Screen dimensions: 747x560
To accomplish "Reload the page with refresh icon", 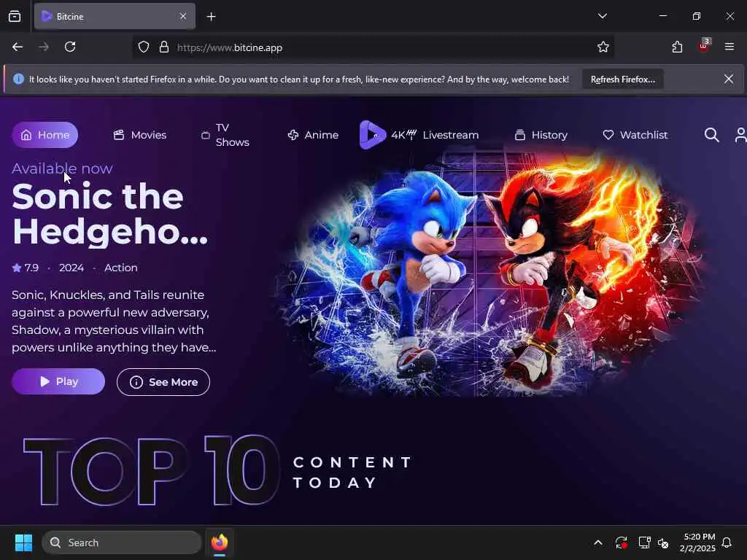I will 70,47.
